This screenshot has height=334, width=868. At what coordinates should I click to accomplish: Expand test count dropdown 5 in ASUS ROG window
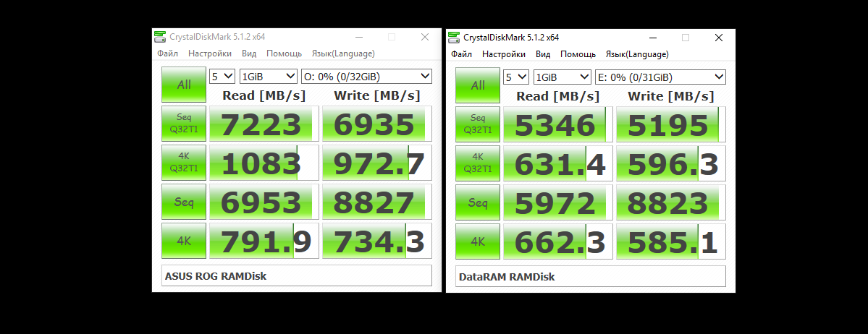point(222,77)
